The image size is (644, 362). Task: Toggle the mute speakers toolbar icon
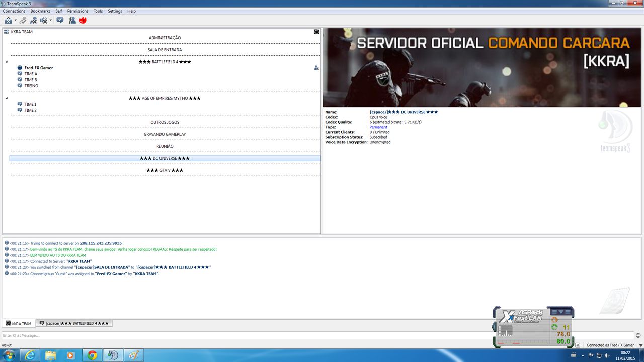coord(44,20)
